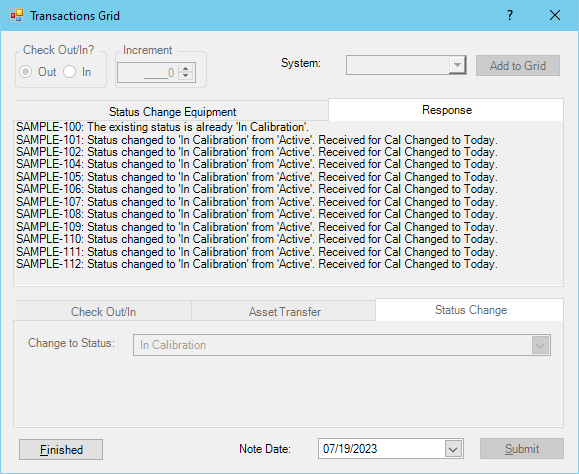Click the help question mark icon
The width and height of the screenshot is (579, 474).
coord(510,16)
